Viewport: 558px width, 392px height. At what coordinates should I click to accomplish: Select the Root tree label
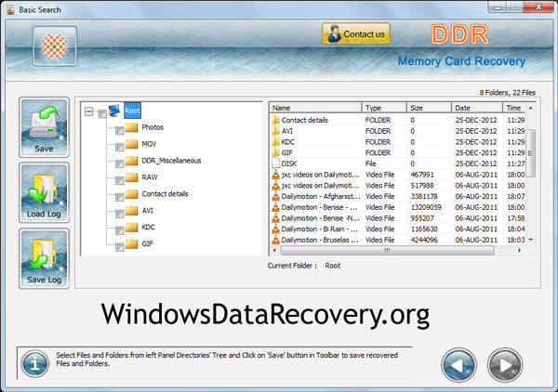click(132, 111)
